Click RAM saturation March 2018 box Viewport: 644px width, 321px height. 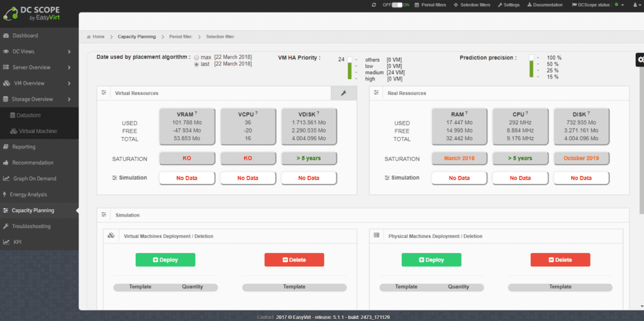tap(459, 158)
